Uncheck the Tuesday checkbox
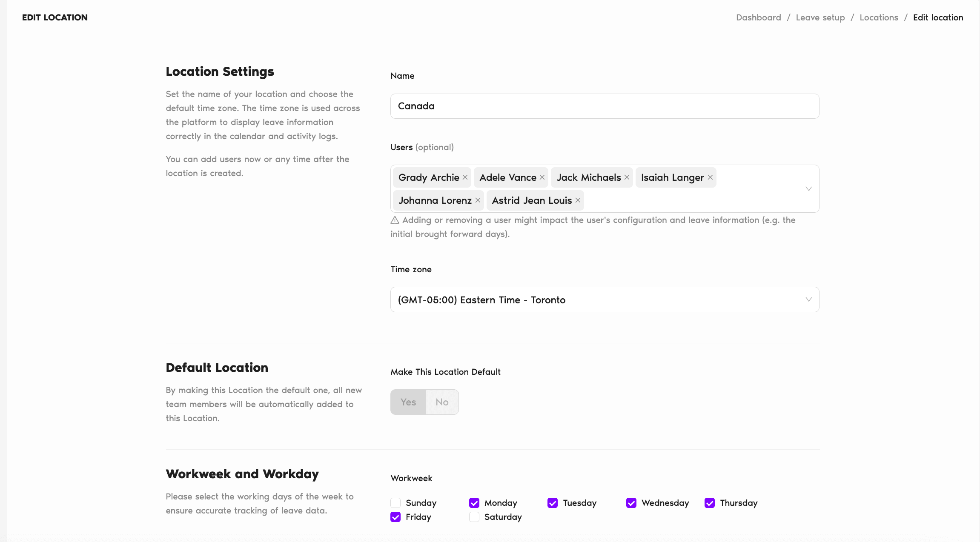 coord(553,503)
